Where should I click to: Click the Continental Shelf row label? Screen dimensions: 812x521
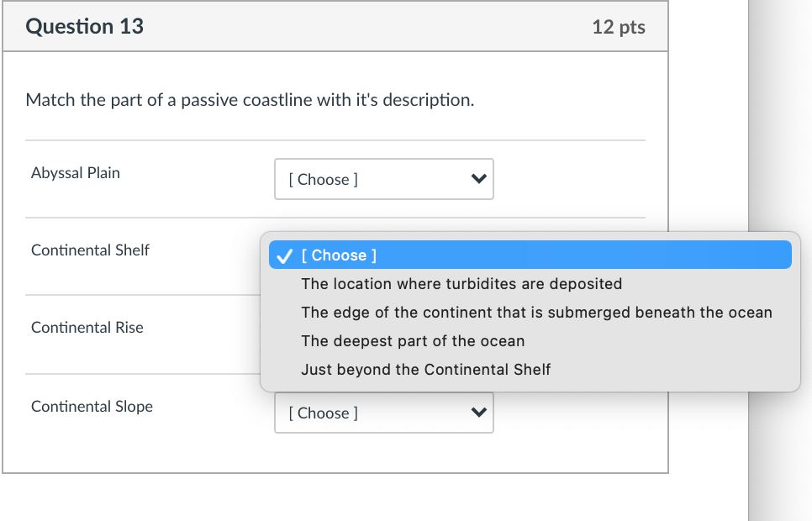[x=90, y=250]
